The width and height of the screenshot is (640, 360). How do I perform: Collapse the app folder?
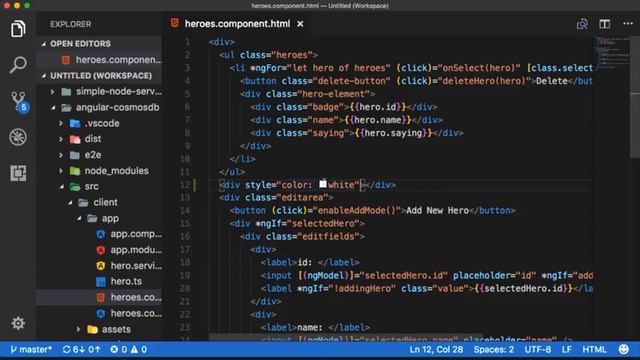[100, 218]
